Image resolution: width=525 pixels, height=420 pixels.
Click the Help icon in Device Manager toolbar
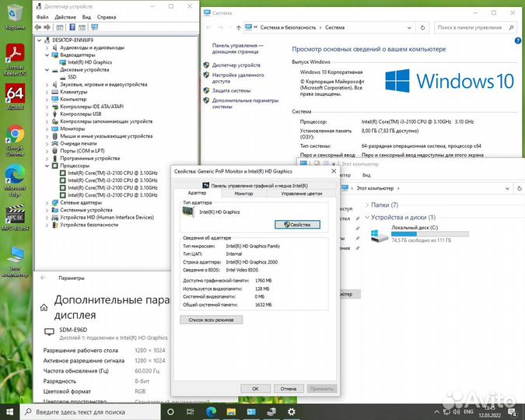click(72, 27)
